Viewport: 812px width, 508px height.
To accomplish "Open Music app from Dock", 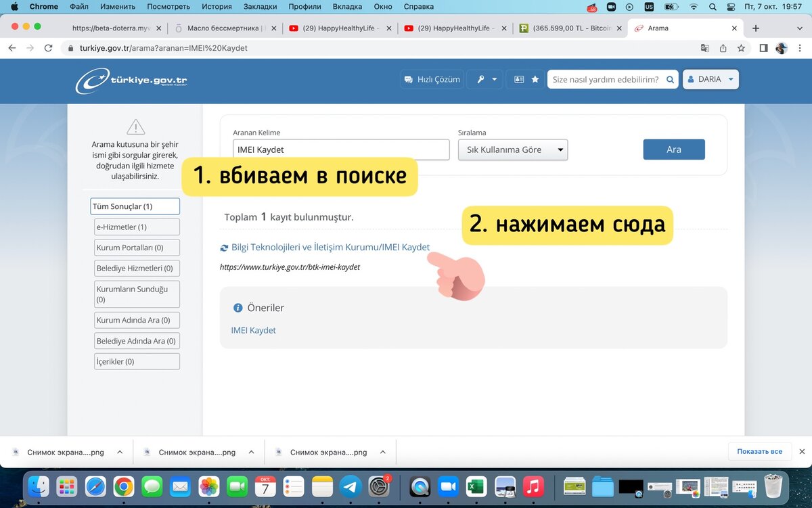I will click(533, 486).
